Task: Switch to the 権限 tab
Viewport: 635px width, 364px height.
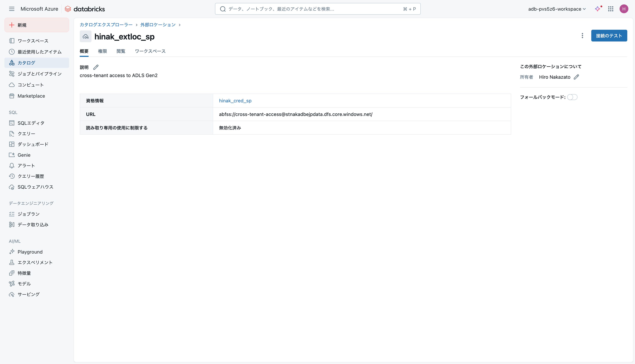Action: (102, 51)
